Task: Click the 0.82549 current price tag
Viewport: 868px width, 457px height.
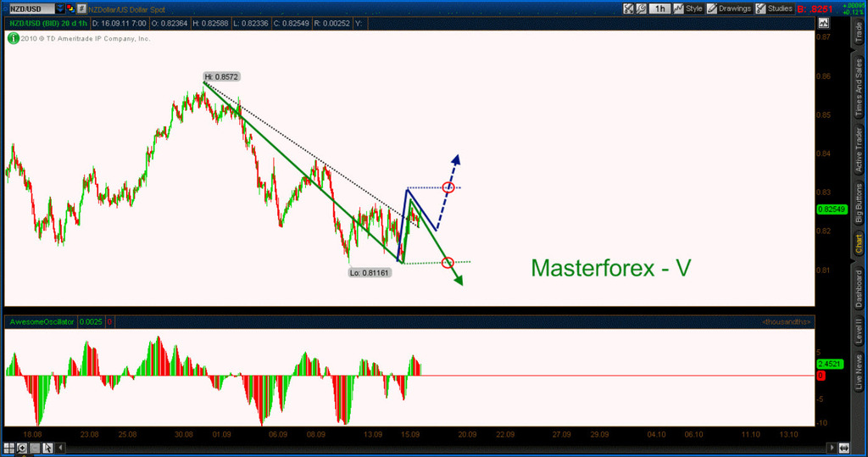Action: [x=832, y=209]
